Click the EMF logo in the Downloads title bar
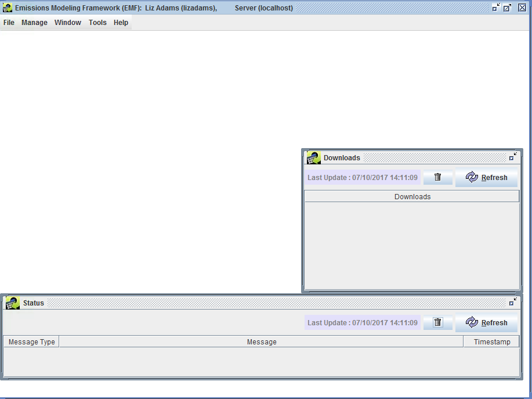 pyautogui.click(x=314, y=157)
